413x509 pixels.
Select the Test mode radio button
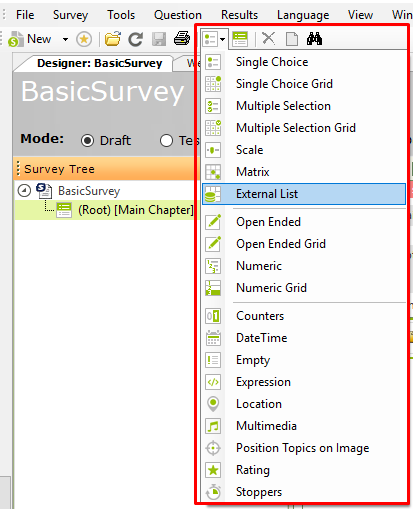(x=166, y=141)
